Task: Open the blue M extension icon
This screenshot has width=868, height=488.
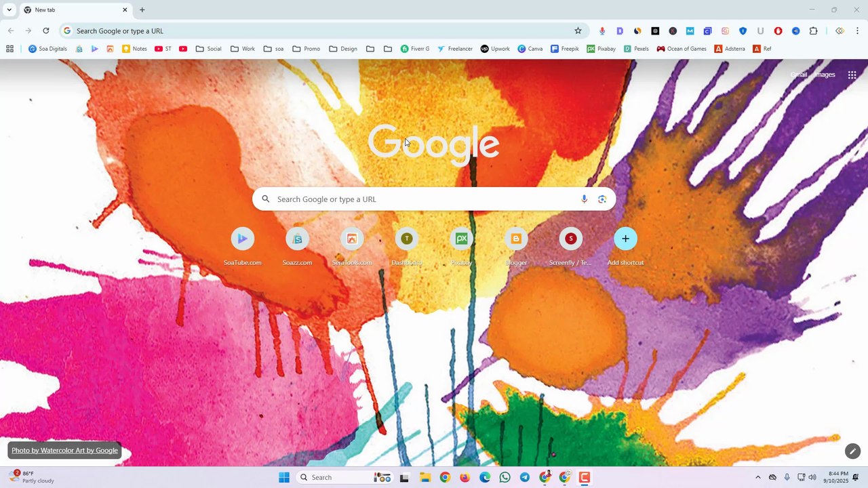Action: point(690,30)
